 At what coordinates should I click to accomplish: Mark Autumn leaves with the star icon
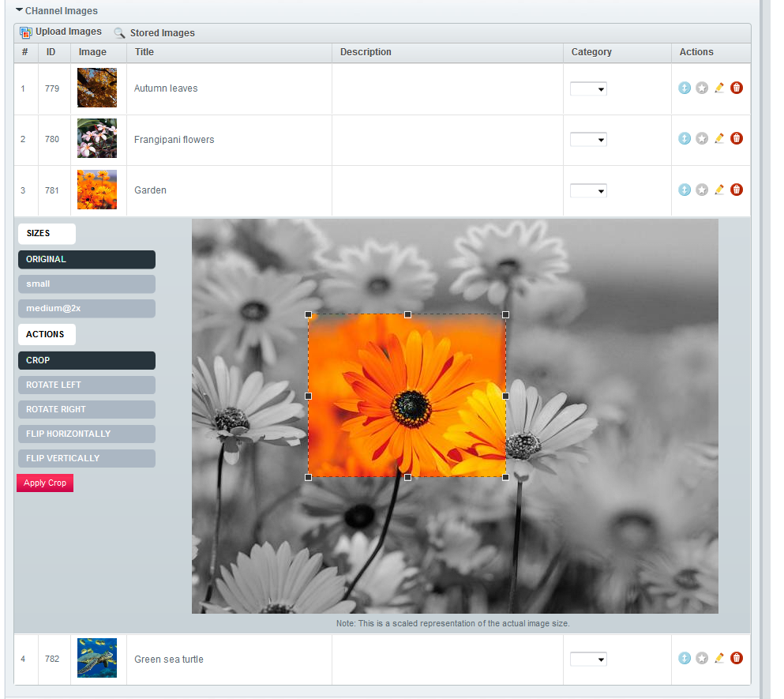click(x=702, y=88)
